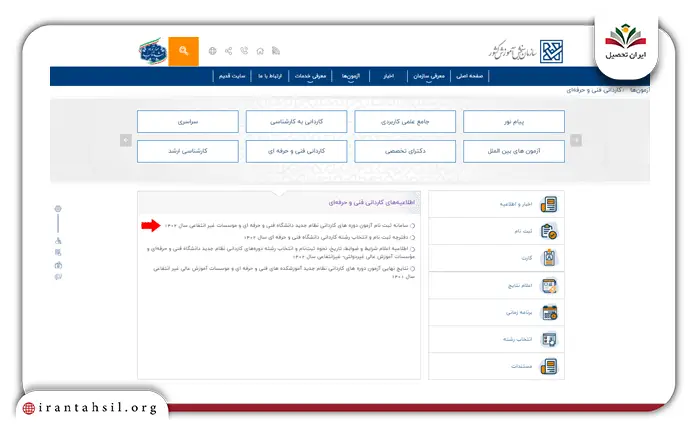Click اطلاعیه‌های کاردانی فنی و حرفه‌ای heading
The height and width of the screenshot is (430, 700).
(372, 203)
